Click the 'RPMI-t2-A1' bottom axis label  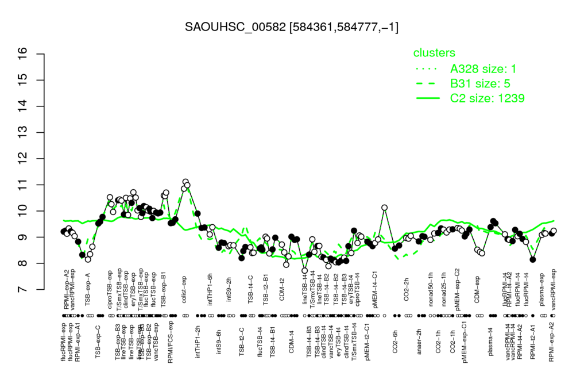[533, 342]
